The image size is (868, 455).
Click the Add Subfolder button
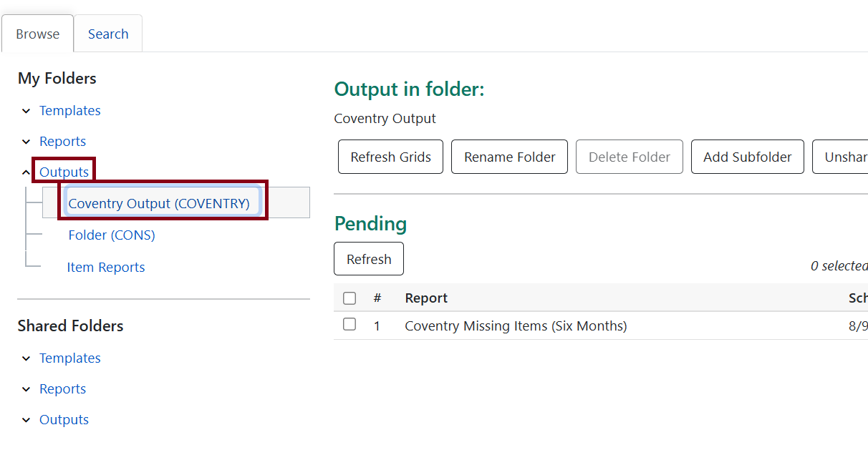(747, 156)
